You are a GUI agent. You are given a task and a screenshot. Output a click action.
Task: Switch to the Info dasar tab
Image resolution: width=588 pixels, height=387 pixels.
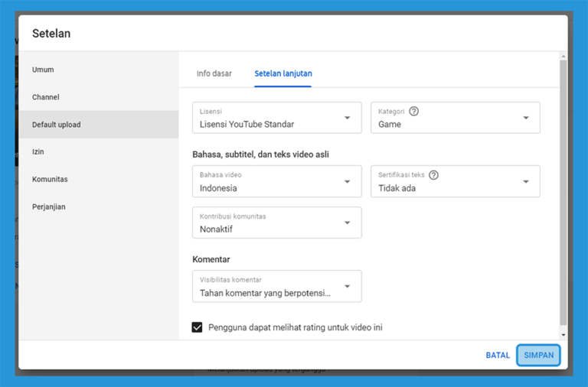point(214,73)
